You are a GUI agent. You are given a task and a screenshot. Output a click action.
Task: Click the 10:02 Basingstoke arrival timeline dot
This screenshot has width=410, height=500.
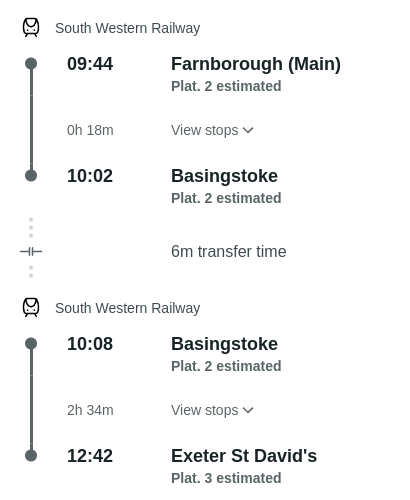click(31, 176)
